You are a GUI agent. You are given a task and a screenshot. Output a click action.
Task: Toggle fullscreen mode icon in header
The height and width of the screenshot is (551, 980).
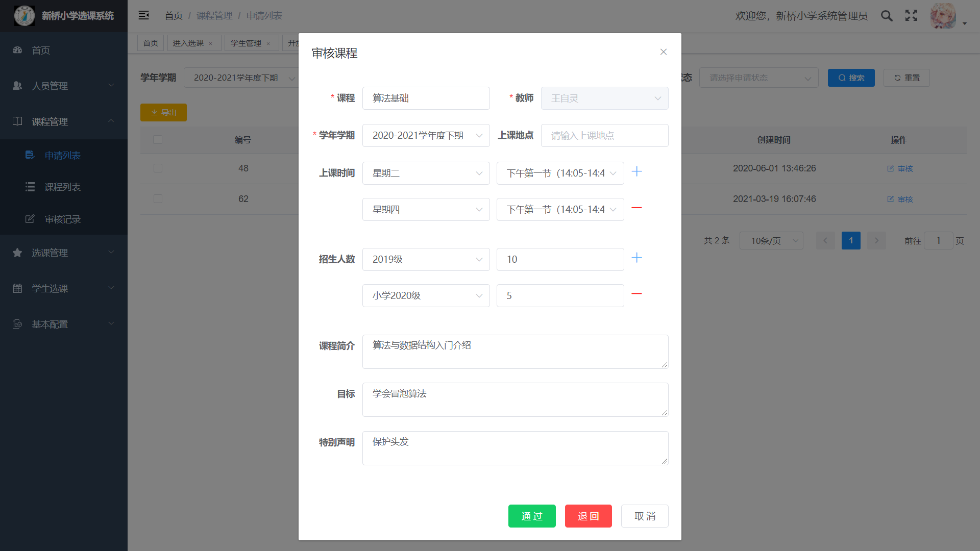pos(911,16)
